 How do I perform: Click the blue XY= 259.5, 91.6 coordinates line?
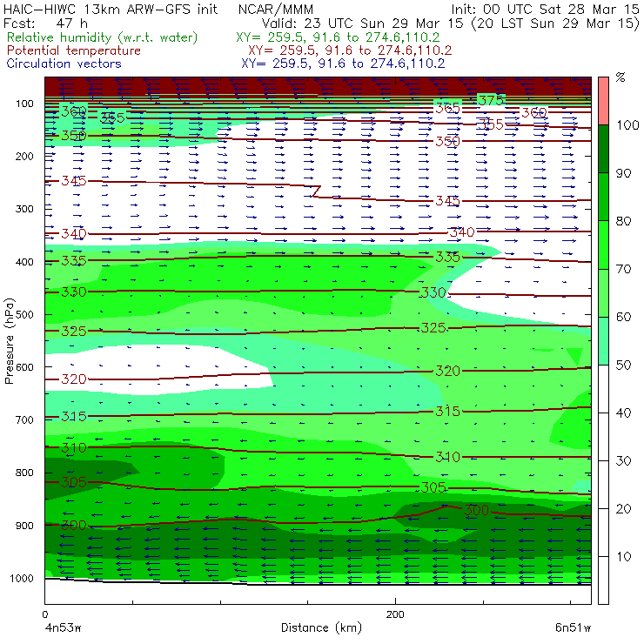tap(343, 64)
